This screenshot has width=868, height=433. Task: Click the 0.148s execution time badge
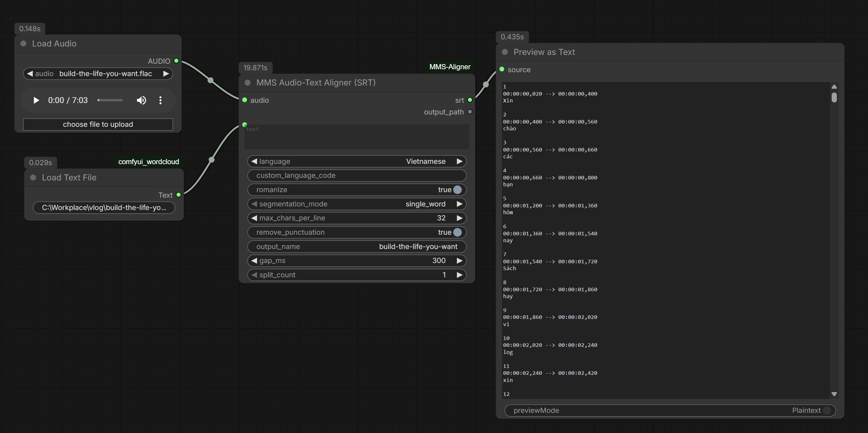point(30,29)
